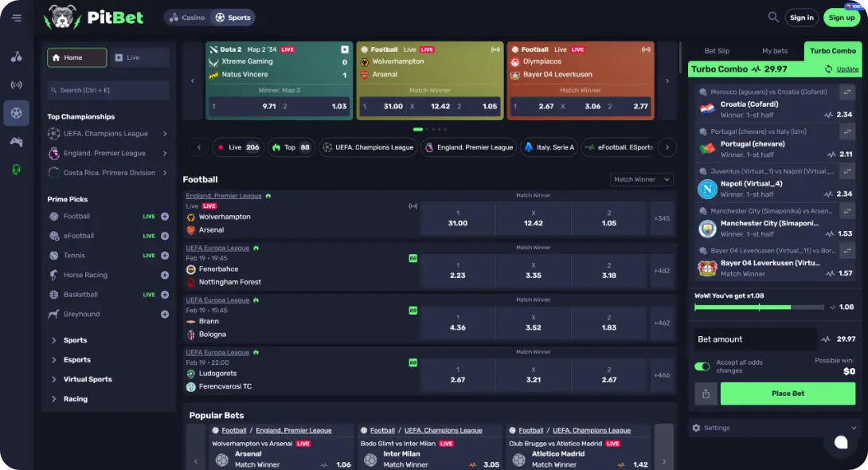Open the My bets tab
Screen dimensions: 868x470
pyautogui.click(x=775, y=51)
